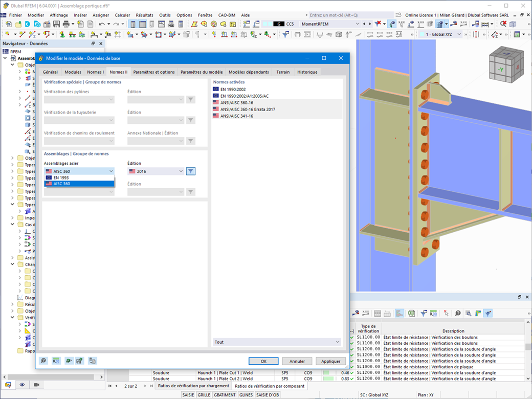
Task: Choose AISC 360 highlighted list option
Action: [x=79, y=184]
